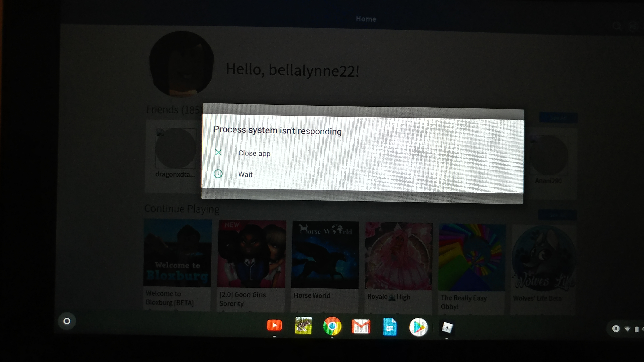Open YouTube app from taskbar
The width and height of the screenshot is (644, 362).
274,326
